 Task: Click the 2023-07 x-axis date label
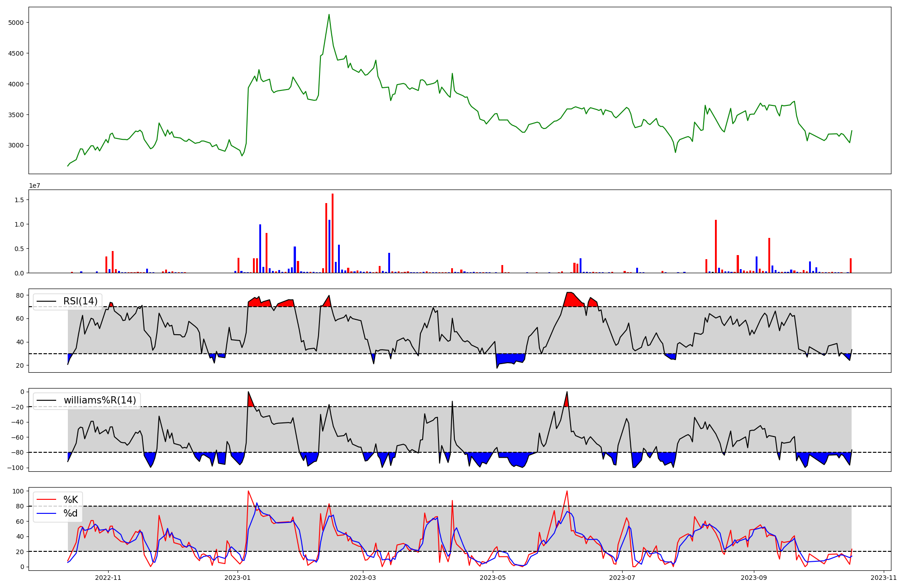click(x=622, y=578)
